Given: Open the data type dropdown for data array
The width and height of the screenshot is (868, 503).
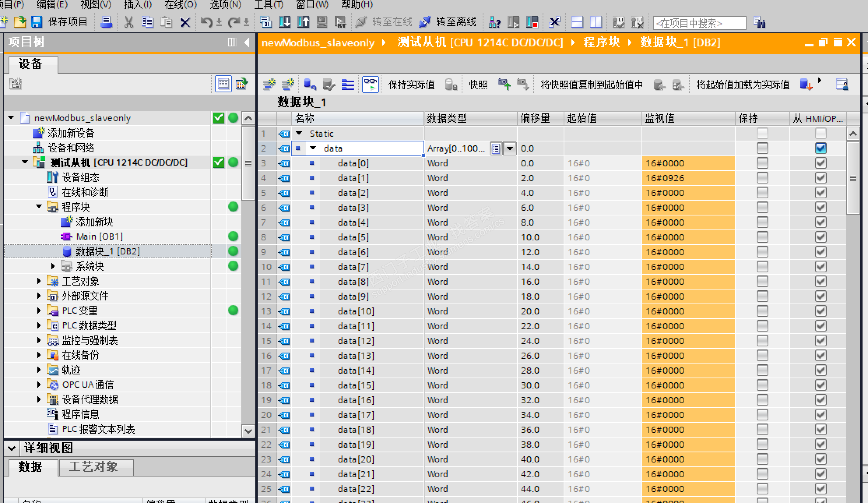Looking at the screenshot, I should pos(510,148).
